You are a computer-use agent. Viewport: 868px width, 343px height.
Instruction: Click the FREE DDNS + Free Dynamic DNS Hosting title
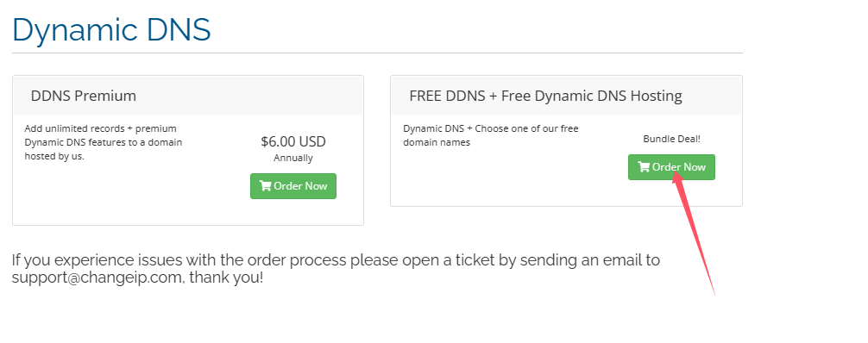[546, 96]
